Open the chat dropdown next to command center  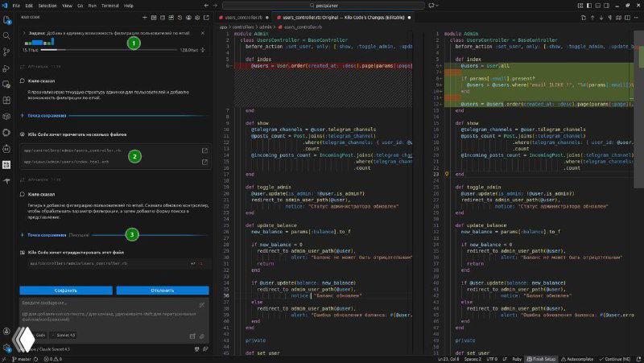(433, 6)
